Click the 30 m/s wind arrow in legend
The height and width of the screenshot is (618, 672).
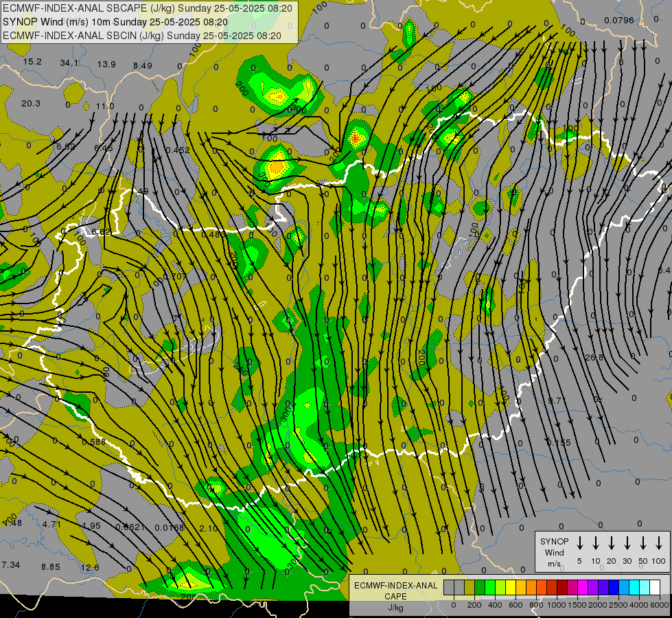click(x=627, y=543)
